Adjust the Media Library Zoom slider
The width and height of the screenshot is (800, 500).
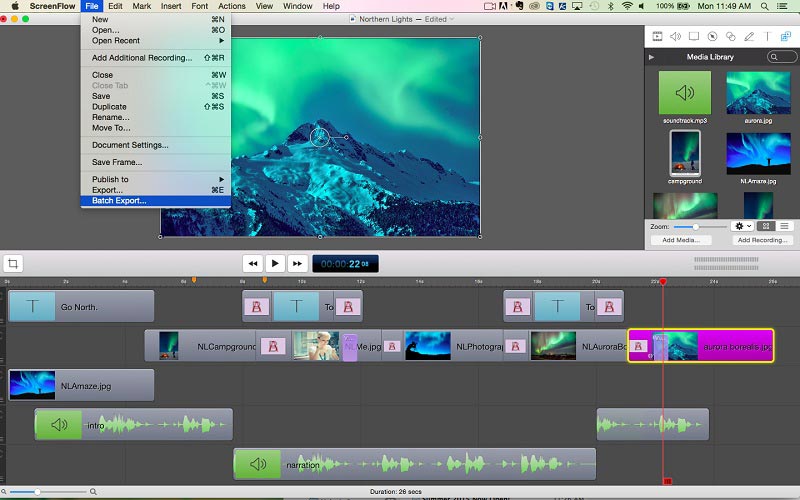click(x=695, y=227)
